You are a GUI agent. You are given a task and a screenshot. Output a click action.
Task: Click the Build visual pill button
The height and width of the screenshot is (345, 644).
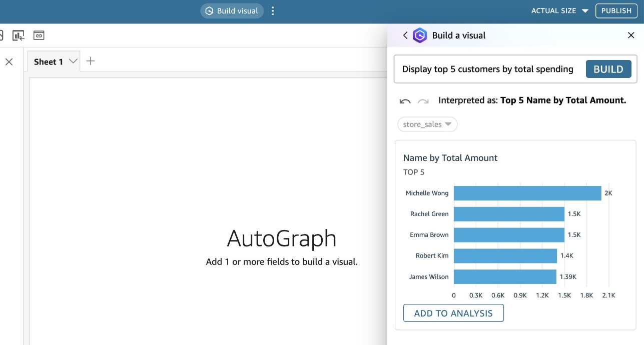(x=232, y=10)
